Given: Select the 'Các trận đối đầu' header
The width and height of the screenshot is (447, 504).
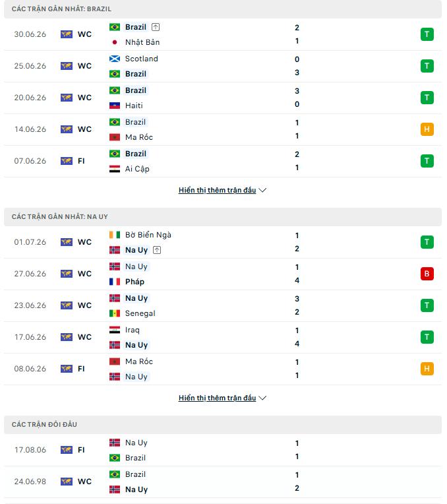Looking at the screenshot, I should point(223,425).
